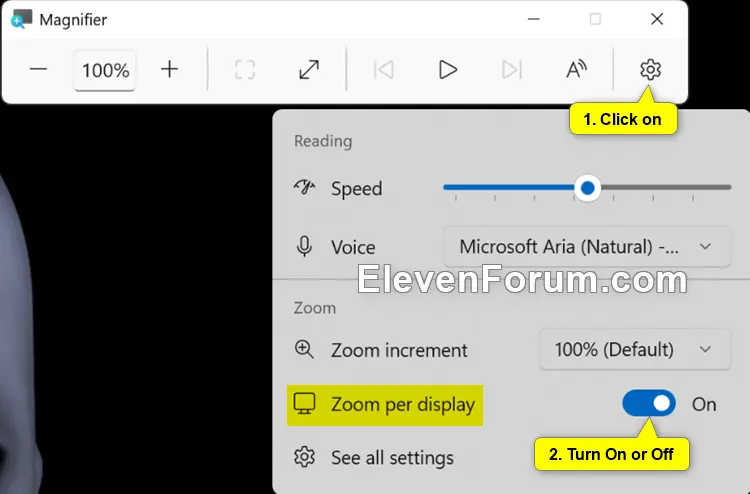Click the zoom out minus button
750x494 pixels.
pyautogui.click(x=38, y=70)
